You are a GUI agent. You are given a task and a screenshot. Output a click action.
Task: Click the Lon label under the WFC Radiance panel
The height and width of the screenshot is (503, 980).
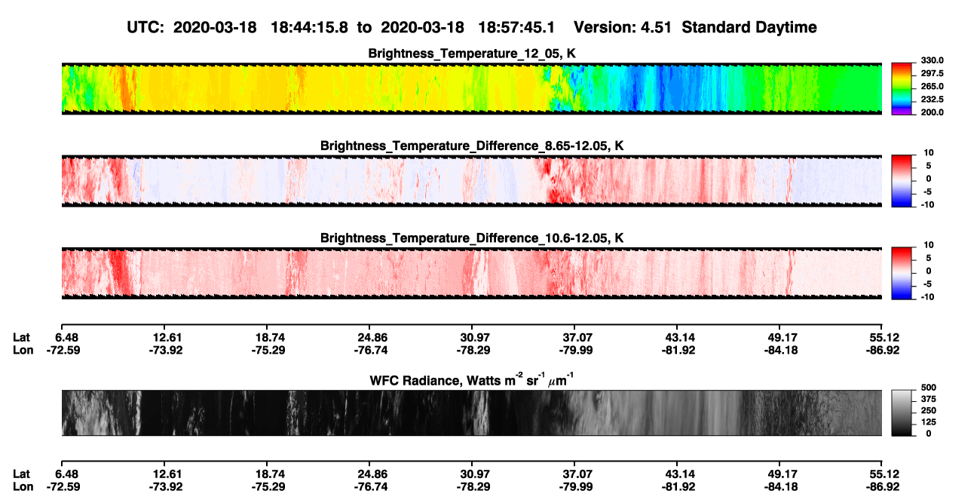[x=23, y=486]
